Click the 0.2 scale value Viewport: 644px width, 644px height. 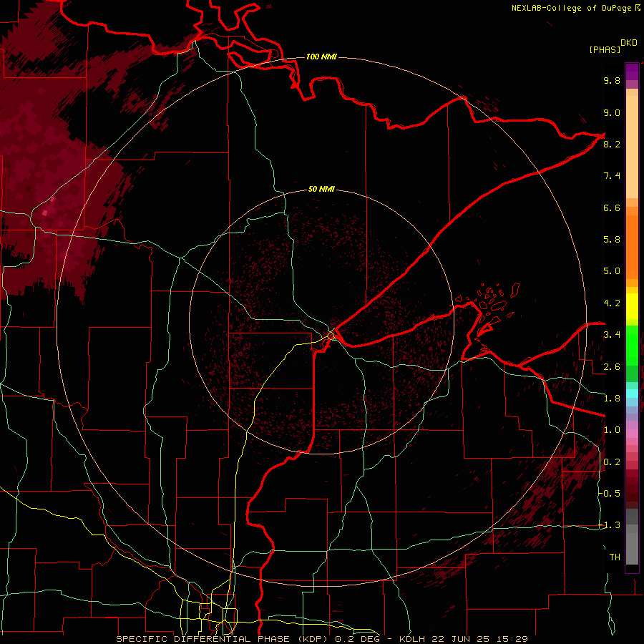click(x=612, y=462)
